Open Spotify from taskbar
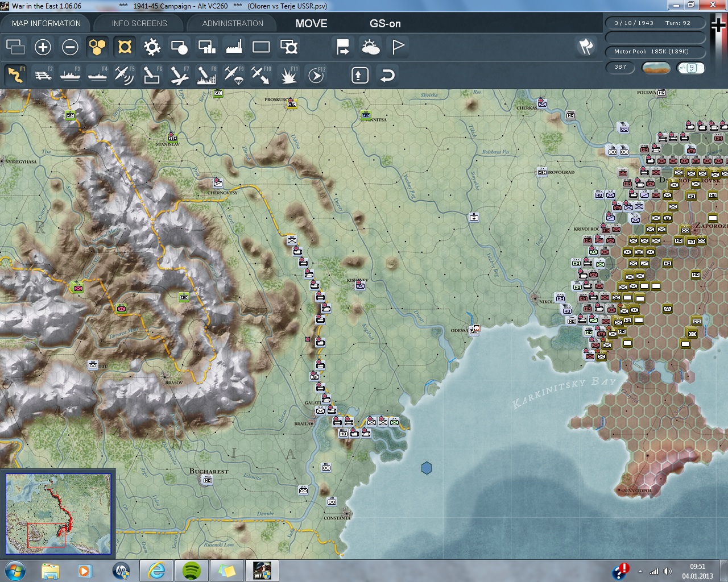 (x=192, y=571)
